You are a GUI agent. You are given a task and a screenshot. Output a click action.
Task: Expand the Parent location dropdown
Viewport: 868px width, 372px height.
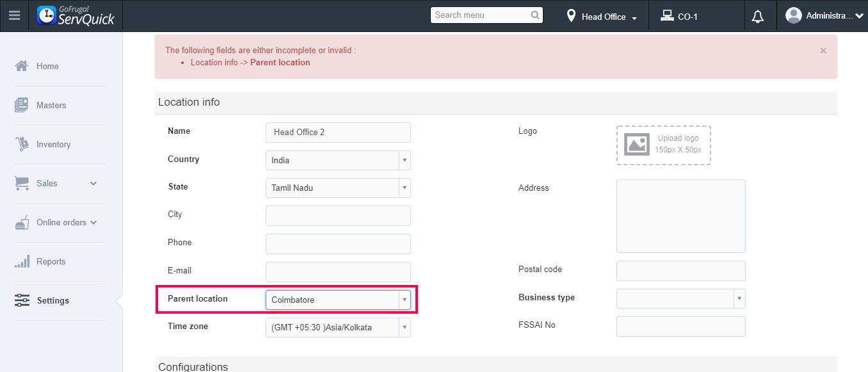click(404, 300)
